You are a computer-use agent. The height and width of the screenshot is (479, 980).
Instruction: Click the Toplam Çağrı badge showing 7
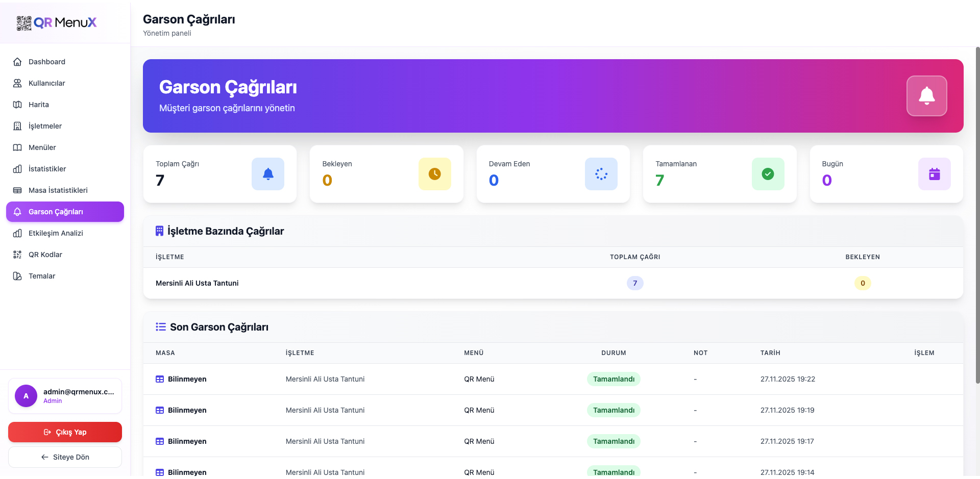point(635,283)
